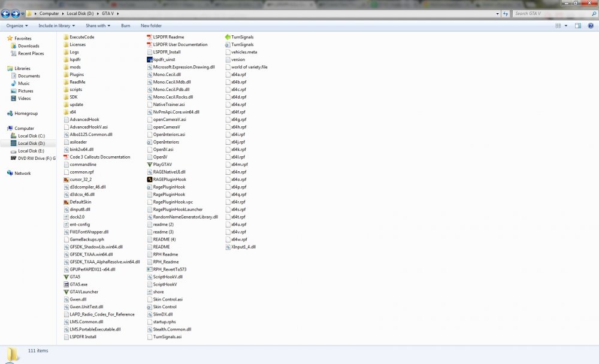Click the green TurnSignals arrow icon
Viewport: 599px width, 364px height.
(228, 37)
